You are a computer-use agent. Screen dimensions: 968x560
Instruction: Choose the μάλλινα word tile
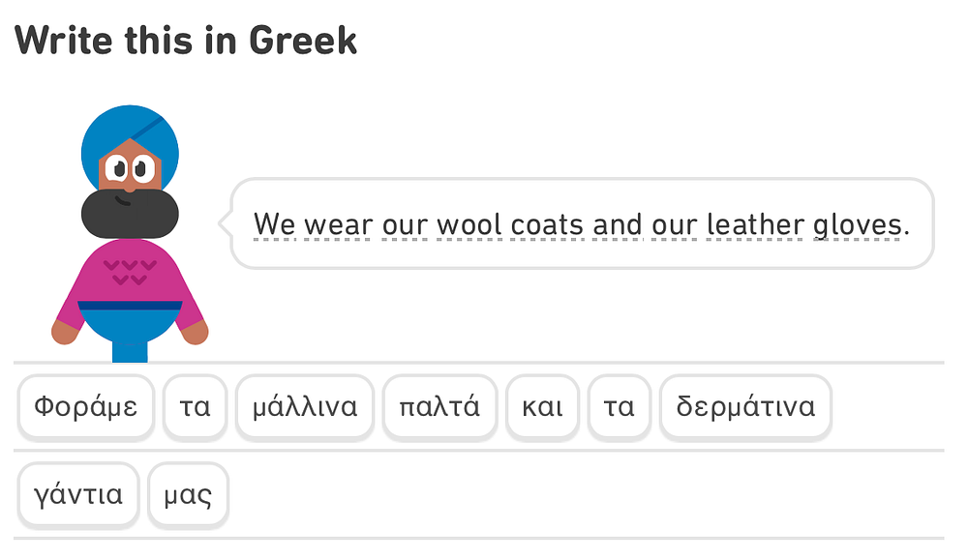pos(305,407)
